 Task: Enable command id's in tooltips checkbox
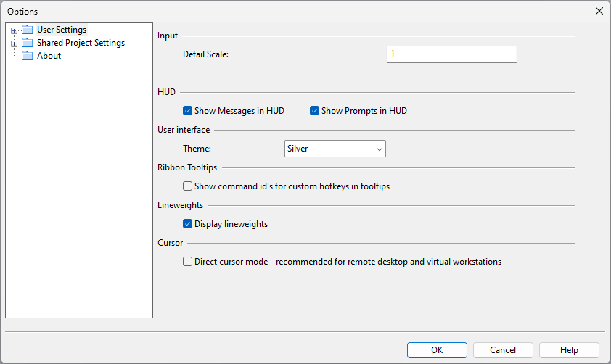coord(187,186)
